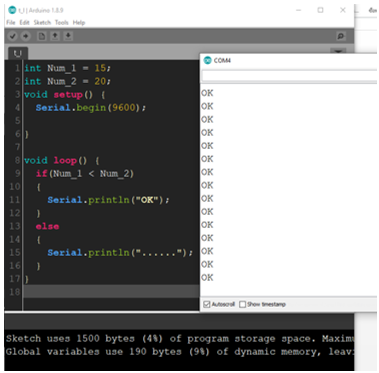Minimize the Arduino IDE window
This screenshot has height=373, width=379.
298,10
